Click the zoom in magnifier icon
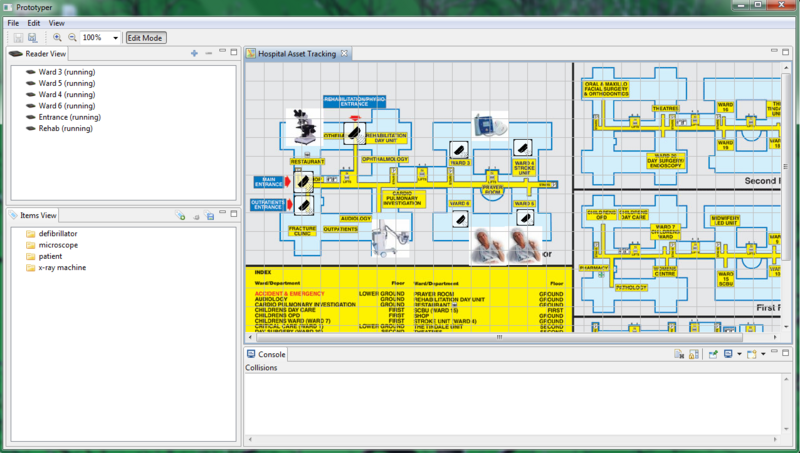Image resolution: width=800 pixels, height=453 pixels. click(57, 37)
